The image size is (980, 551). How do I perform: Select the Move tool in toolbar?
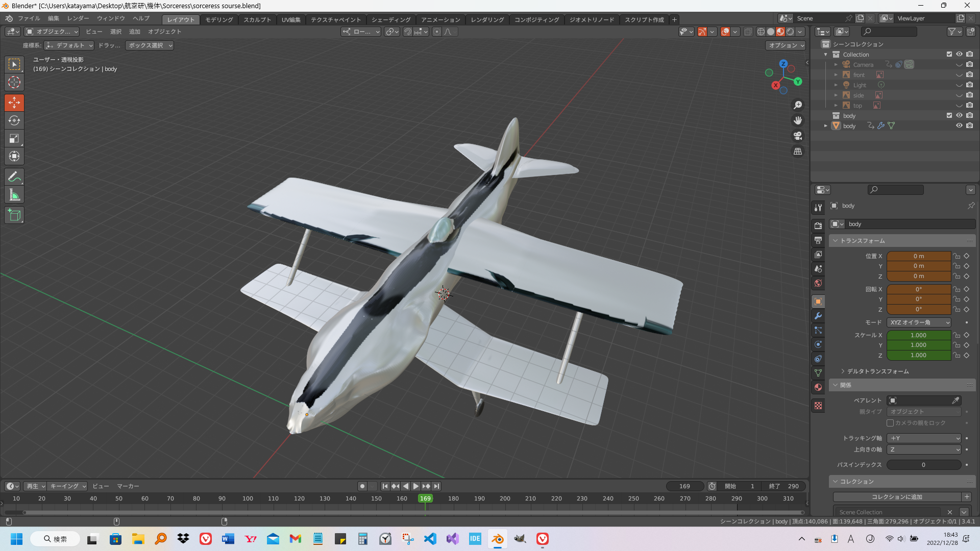click(14, 103)
